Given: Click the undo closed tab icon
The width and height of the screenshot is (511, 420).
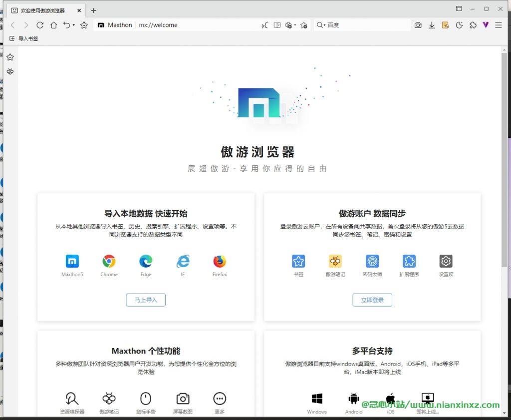Looking at the screenshot, I should [x=66, y=25].
